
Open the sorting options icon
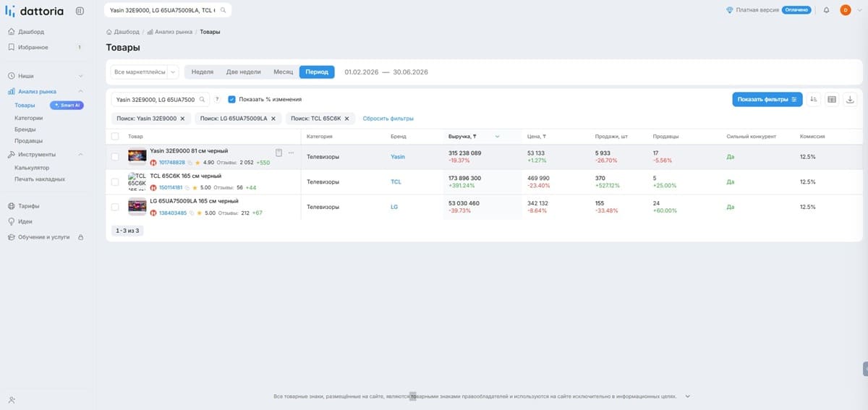pyautogui.click(x=814, y=99)
